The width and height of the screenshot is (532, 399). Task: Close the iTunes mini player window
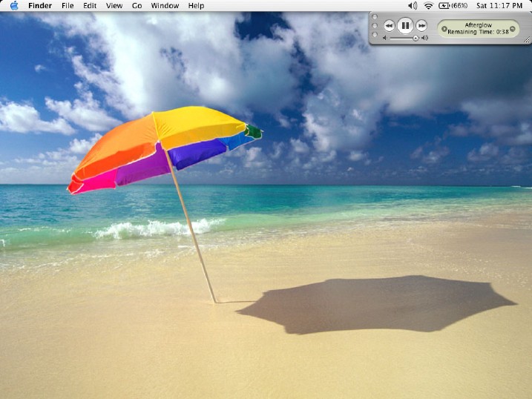[x=375, y=16]
